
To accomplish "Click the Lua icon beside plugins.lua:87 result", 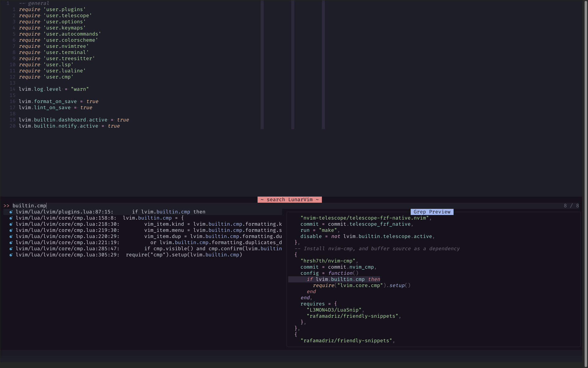I will pos(11,212).
